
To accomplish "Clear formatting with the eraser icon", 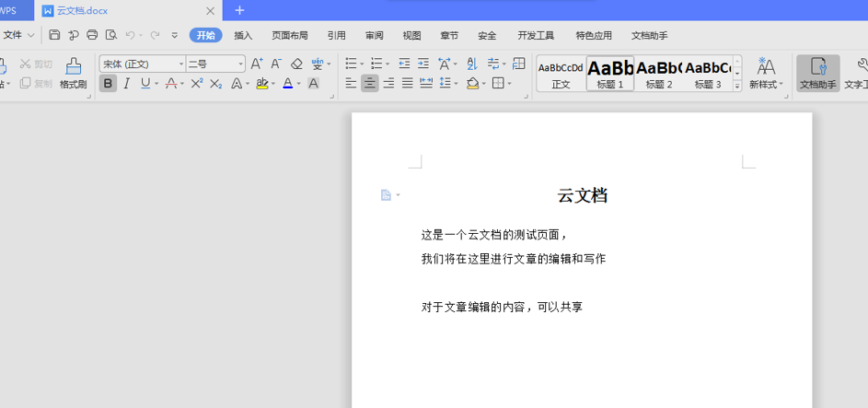I will [x=296, y=64].
